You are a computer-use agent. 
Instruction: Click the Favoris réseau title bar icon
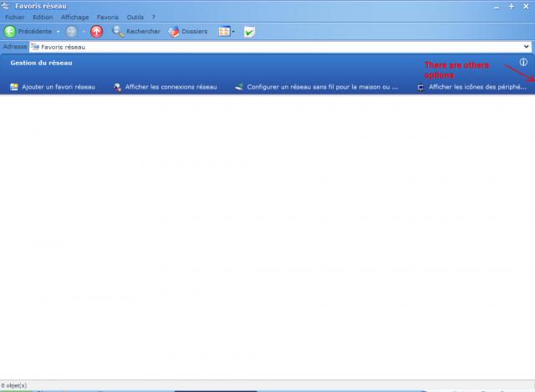pos(5,6)
